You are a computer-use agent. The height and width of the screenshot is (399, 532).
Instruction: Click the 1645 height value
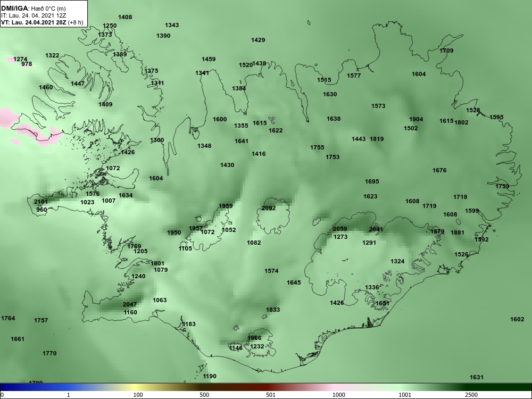pos(294,282)
